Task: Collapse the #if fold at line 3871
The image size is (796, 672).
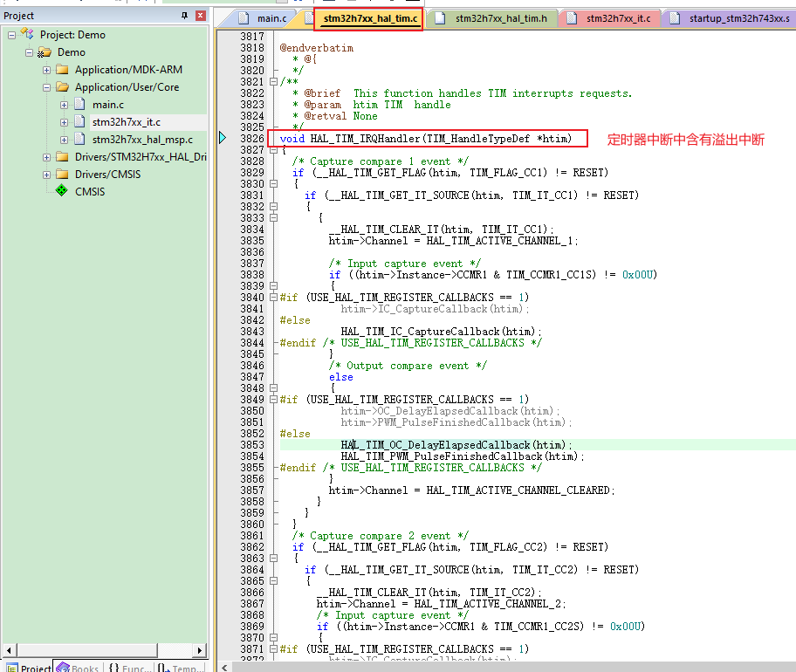Action: [x=274, y=649]
